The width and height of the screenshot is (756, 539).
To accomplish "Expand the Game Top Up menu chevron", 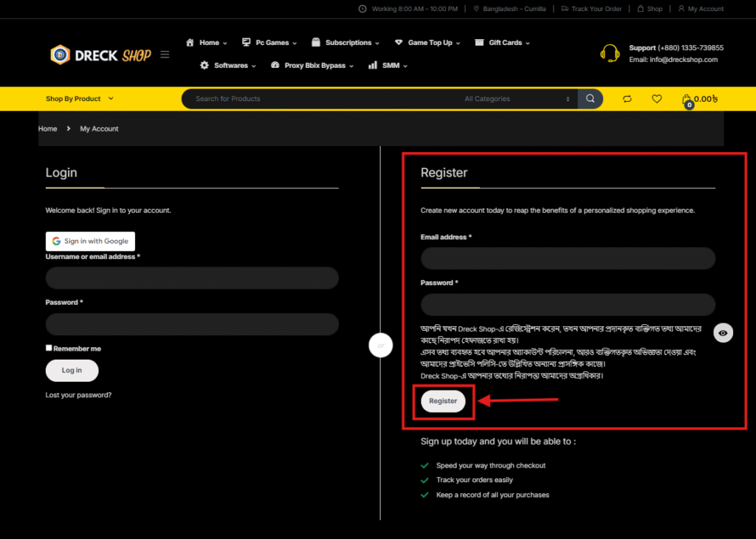I will point(458,44).
